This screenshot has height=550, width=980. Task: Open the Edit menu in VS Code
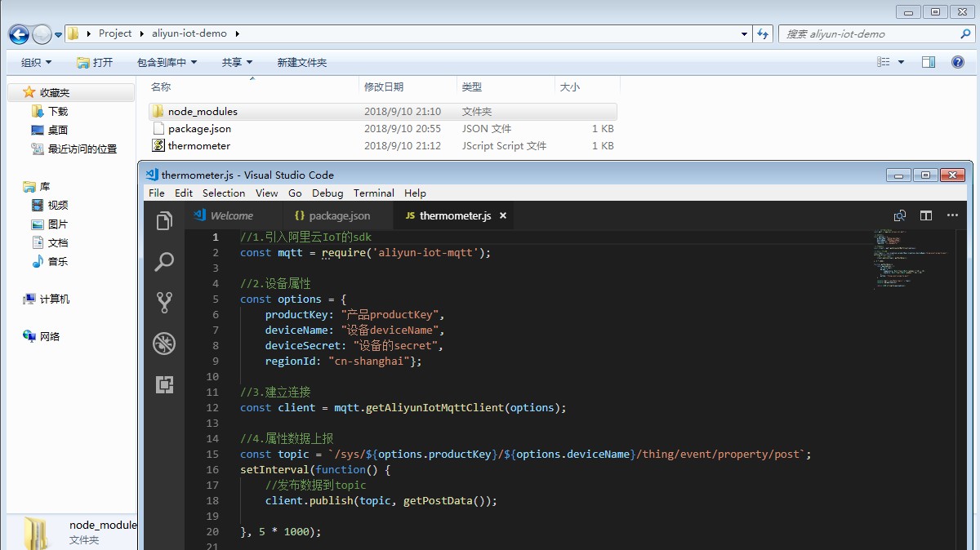[x=184, y=193]
